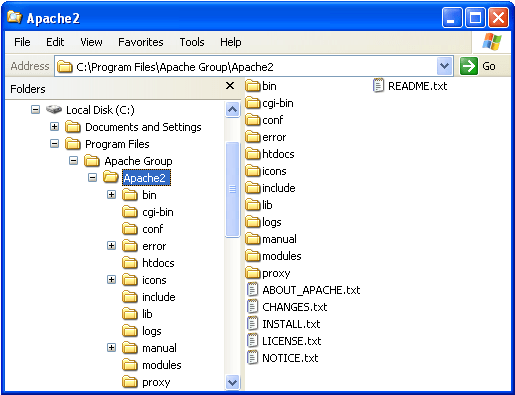515x395 pixels.
Task: Click the green Go arrow icon
Action: 469,66
